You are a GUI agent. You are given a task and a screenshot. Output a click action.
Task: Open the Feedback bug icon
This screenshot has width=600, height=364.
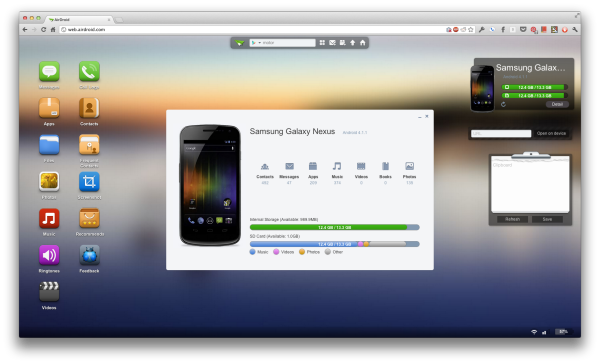(x=89, y=255)
